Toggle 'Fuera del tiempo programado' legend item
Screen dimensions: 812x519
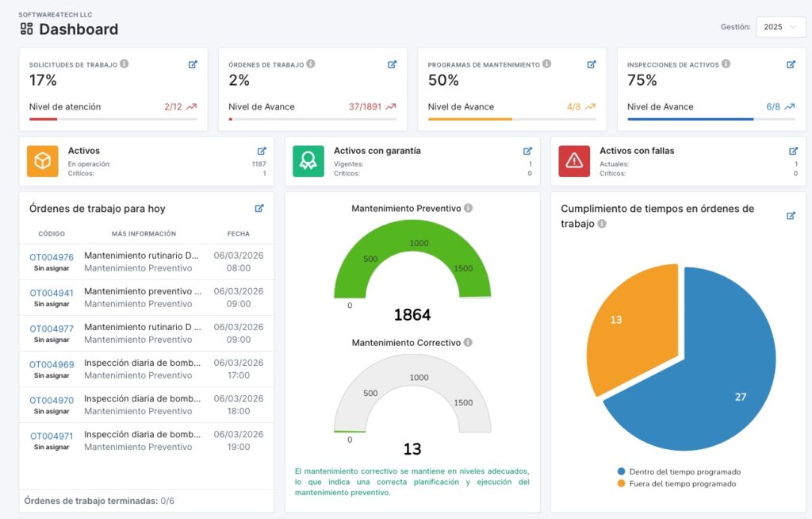click(x=682, y=483)
